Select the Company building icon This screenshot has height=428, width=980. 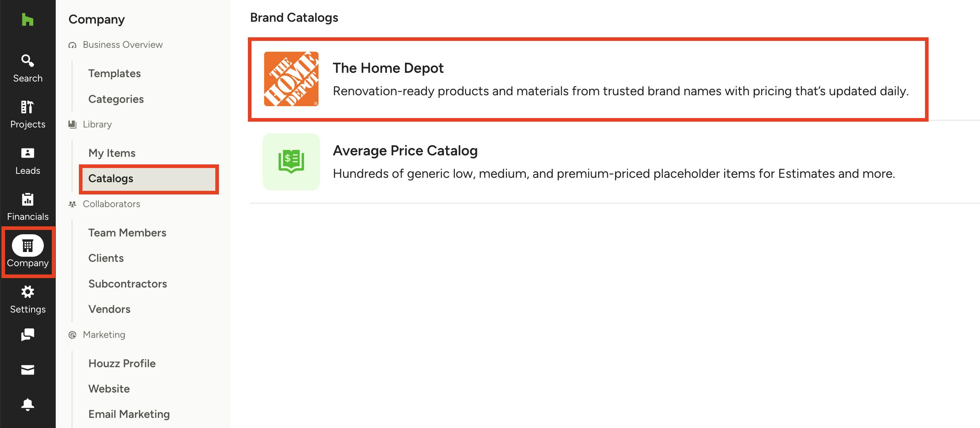28,246
